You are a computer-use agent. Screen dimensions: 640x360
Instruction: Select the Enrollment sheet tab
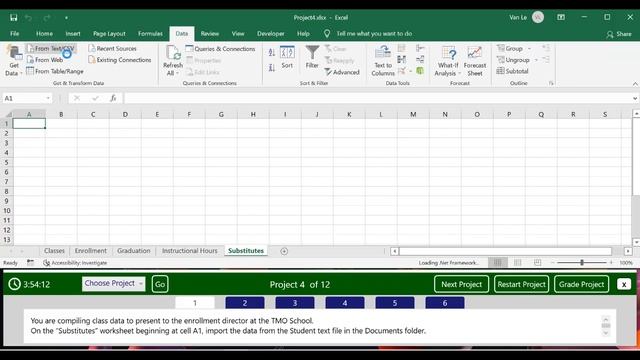[91, 251]
